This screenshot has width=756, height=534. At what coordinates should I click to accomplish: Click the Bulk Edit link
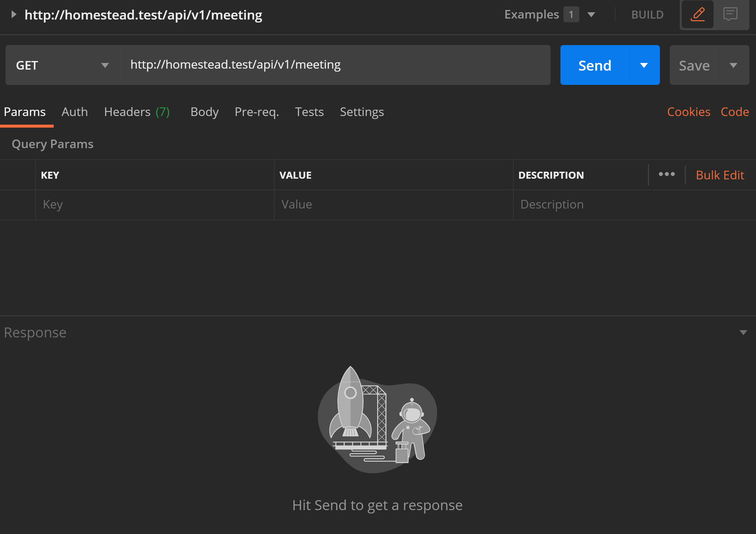pyautogui.click(x=720, y=175)
